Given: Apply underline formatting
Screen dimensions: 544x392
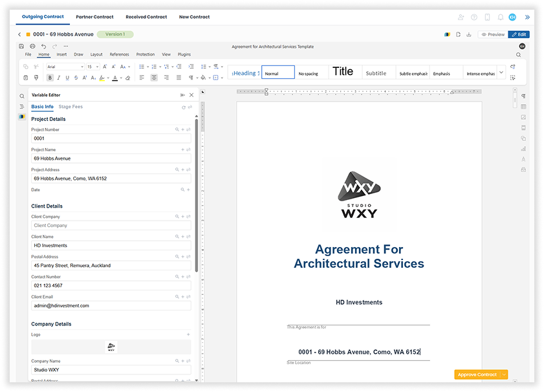Looking at the screenshot, I should coord(67,78).
